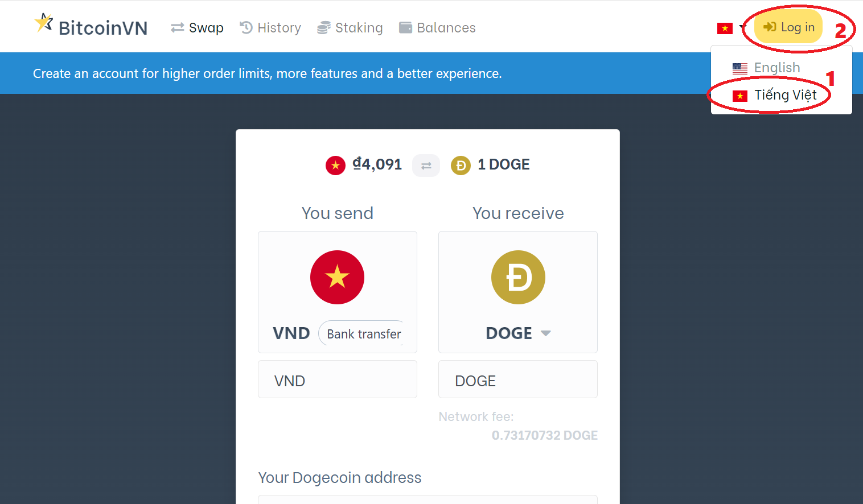Select English from language menu

[x=766, y=68]
